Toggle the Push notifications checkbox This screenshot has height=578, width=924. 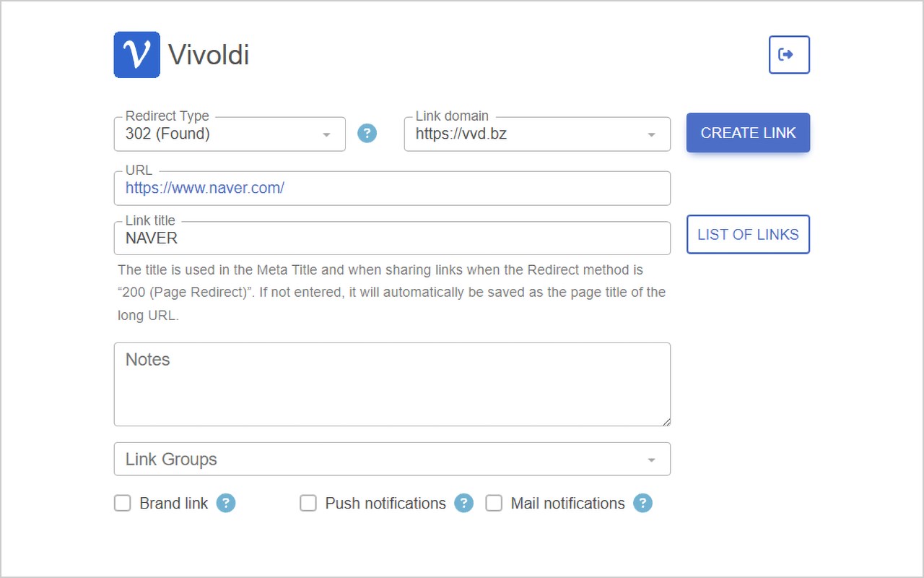point(308,504)
